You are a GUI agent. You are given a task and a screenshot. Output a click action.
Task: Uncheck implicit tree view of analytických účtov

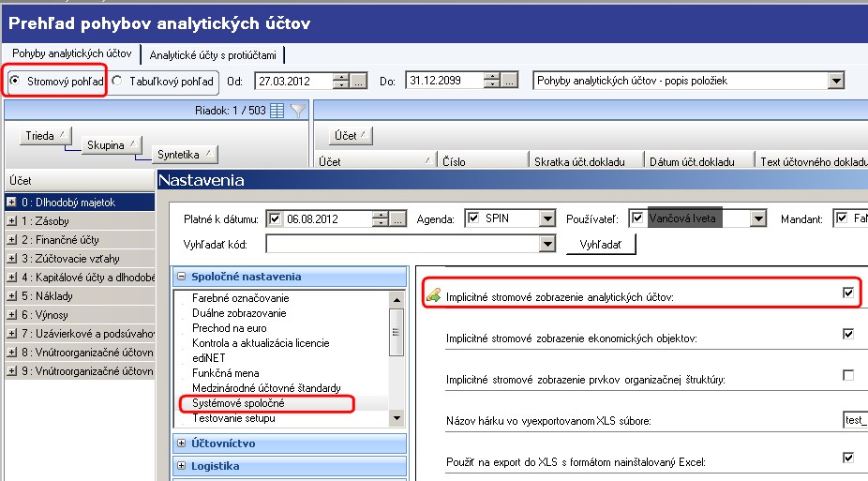point(848,293)
